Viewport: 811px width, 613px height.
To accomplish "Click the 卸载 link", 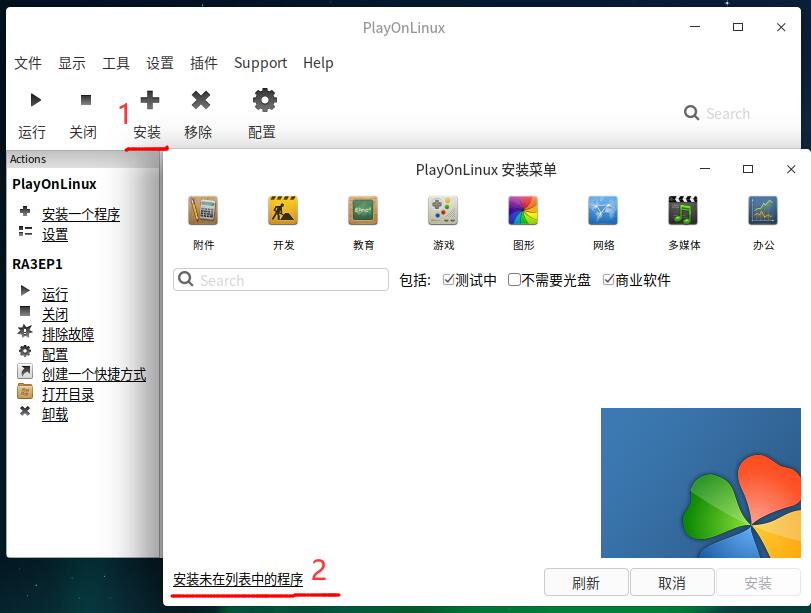I will [55, 414].
